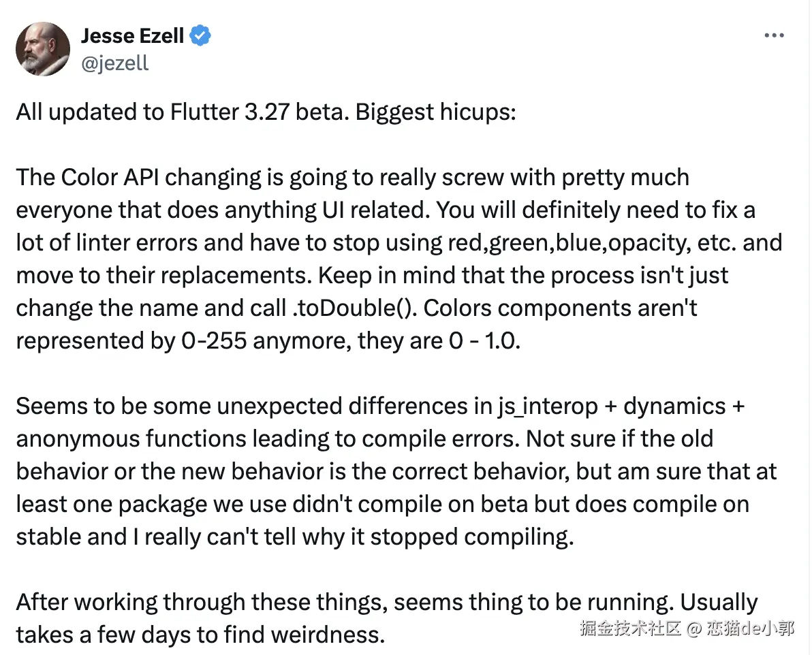Open the Jesse Ezell display name link

(132, 36)
